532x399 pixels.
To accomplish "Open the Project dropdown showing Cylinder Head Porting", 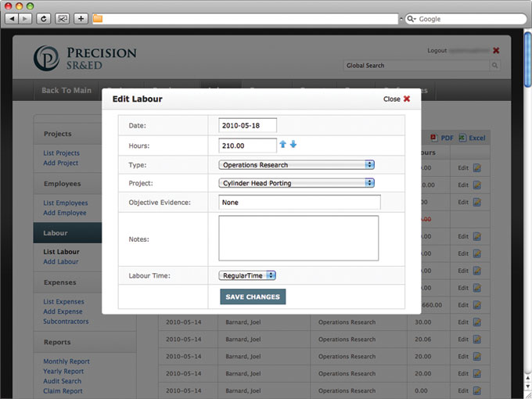I will click(x=297, y=183).
